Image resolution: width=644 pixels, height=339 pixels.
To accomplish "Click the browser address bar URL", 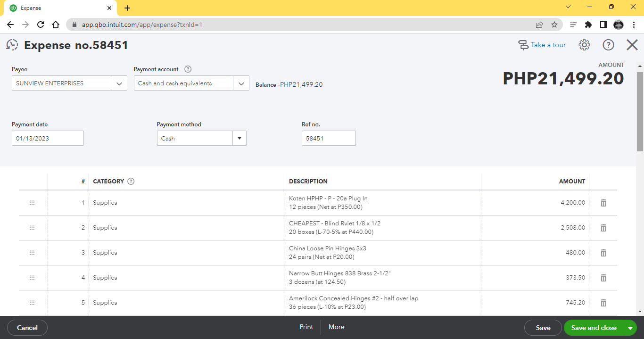I will 142,25.
